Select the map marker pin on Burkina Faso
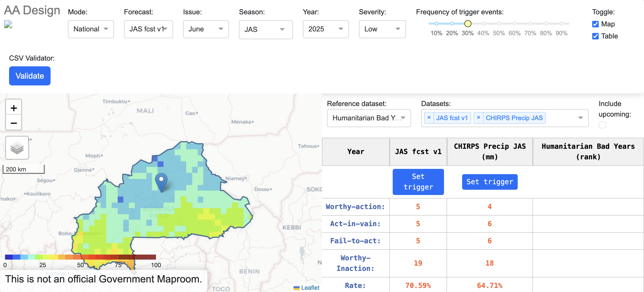Screen dimensions: 644x292 pos(161,180)
